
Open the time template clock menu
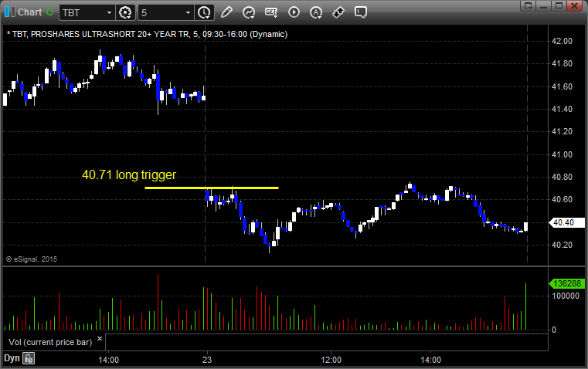point(205,12)
